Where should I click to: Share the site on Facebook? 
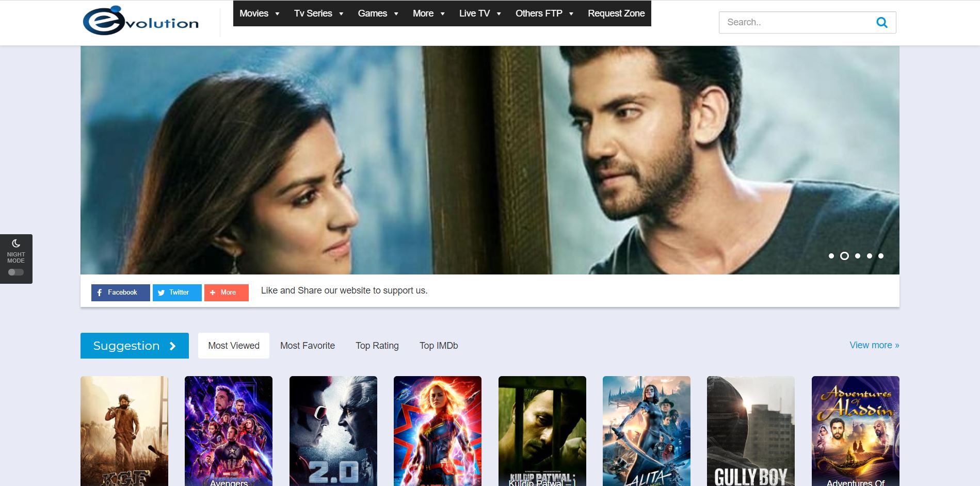point(120,293)
